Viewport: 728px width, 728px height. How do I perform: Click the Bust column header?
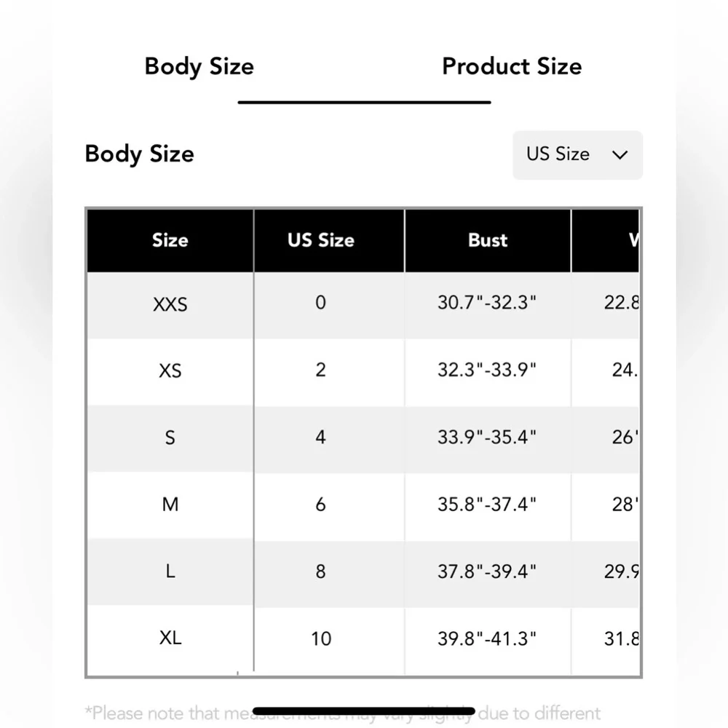pos(488,240)
